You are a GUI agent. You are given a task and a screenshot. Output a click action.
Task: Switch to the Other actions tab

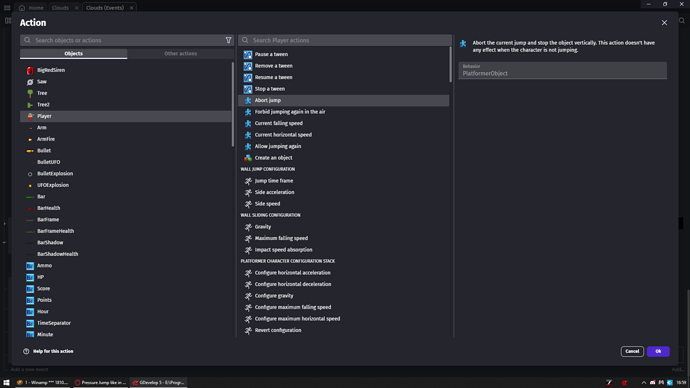[x=180, y=54]
